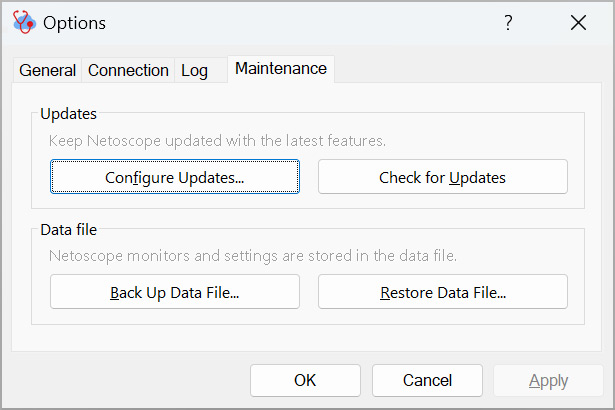Switch to the General tab
615x410 pixels.
pyautogui.click(x=47, y=71)
